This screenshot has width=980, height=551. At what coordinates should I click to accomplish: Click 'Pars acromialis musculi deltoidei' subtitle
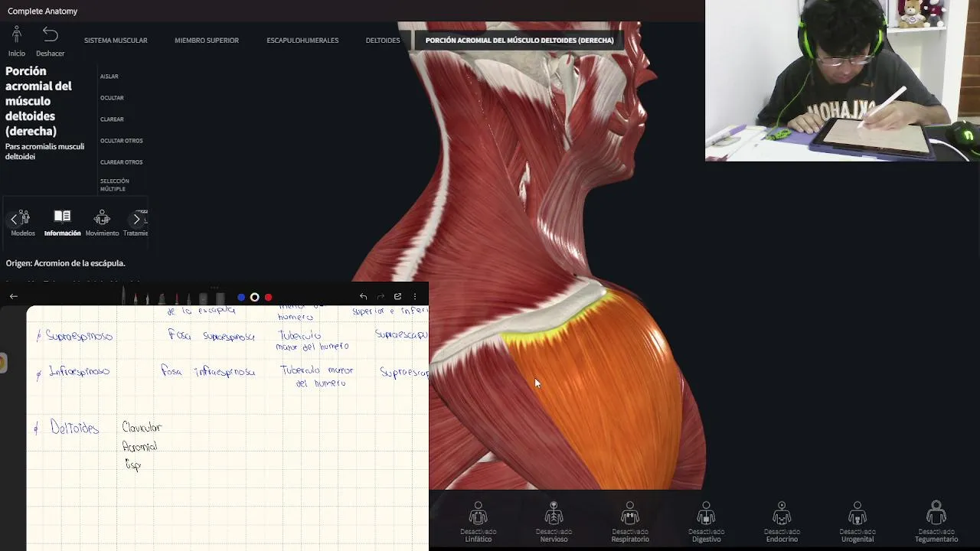[x=44, y=152]
